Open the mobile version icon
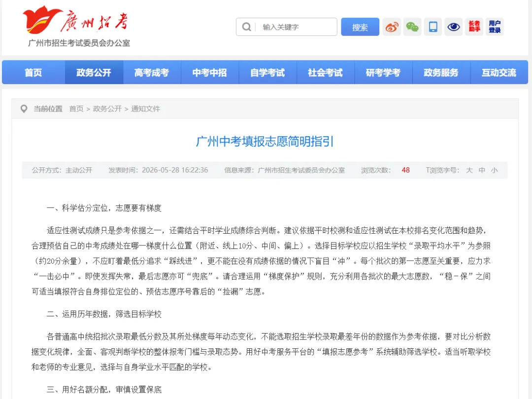 [x=433, y=27]
